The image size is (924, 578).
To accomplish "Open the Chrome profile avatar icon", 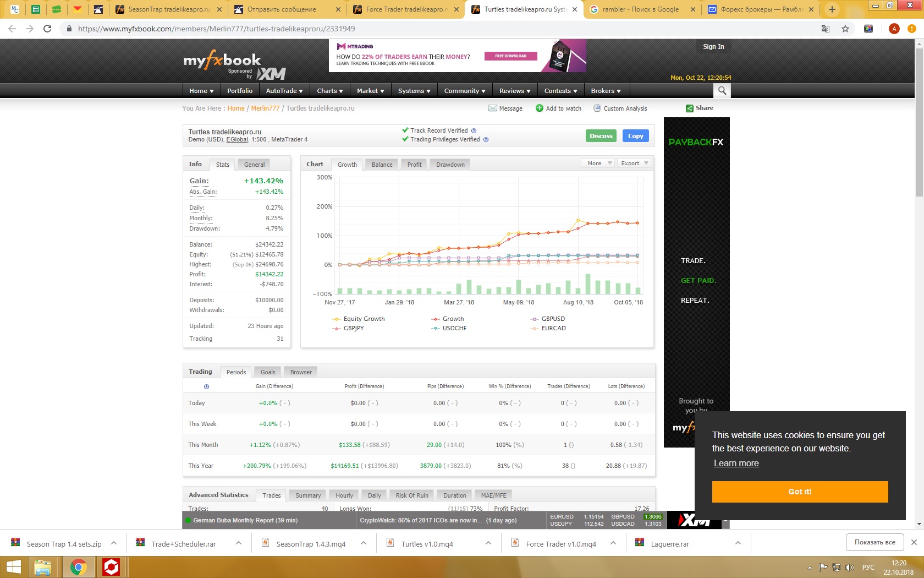I will [x=894, y=29].
